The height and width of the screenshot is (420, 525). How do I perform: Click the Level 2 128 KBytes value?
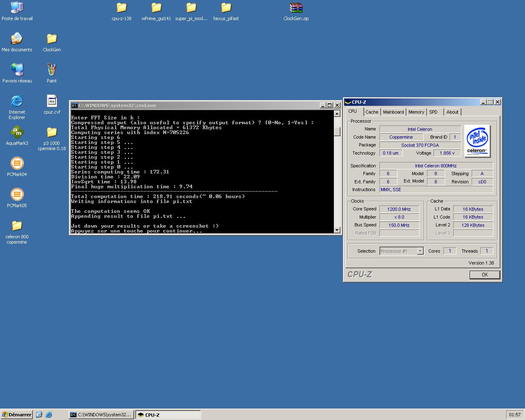[473, 225]
